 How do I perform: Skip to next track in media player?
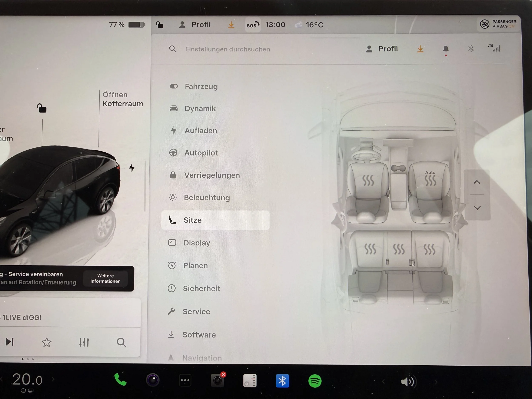coord(10,342)
